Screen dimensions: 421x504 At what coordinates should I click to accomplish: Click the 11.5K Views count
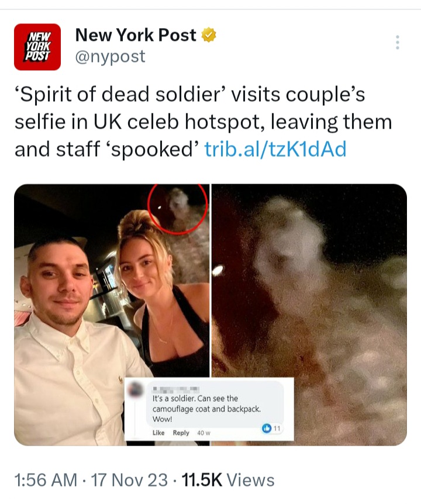[228, 480]
